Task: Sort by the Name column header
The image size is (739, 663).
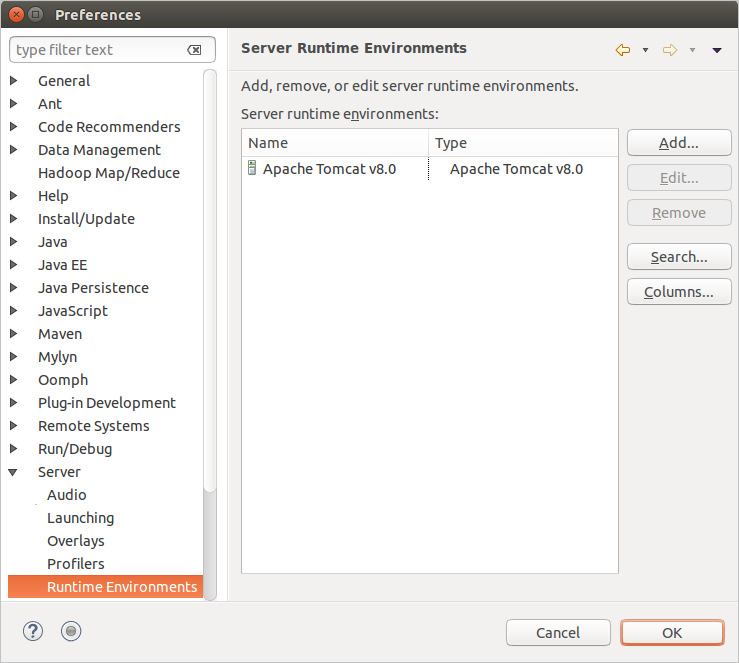Action: [335, 143]
